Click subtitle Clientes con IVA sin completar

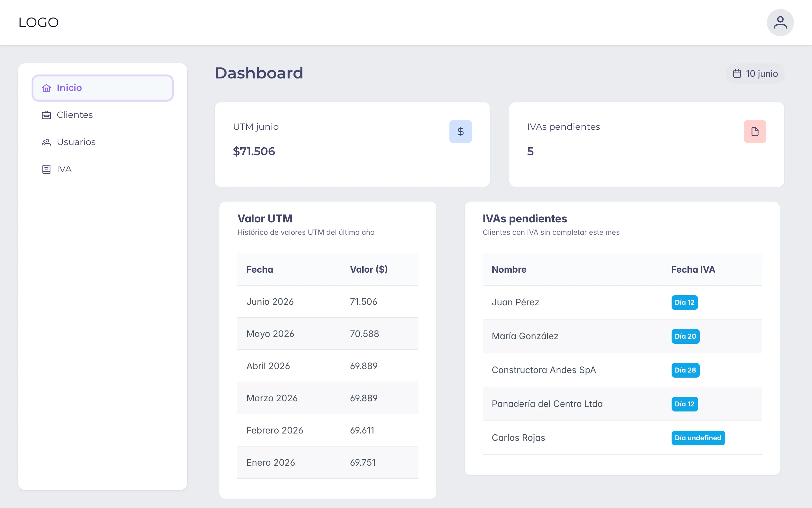(551, 233)
